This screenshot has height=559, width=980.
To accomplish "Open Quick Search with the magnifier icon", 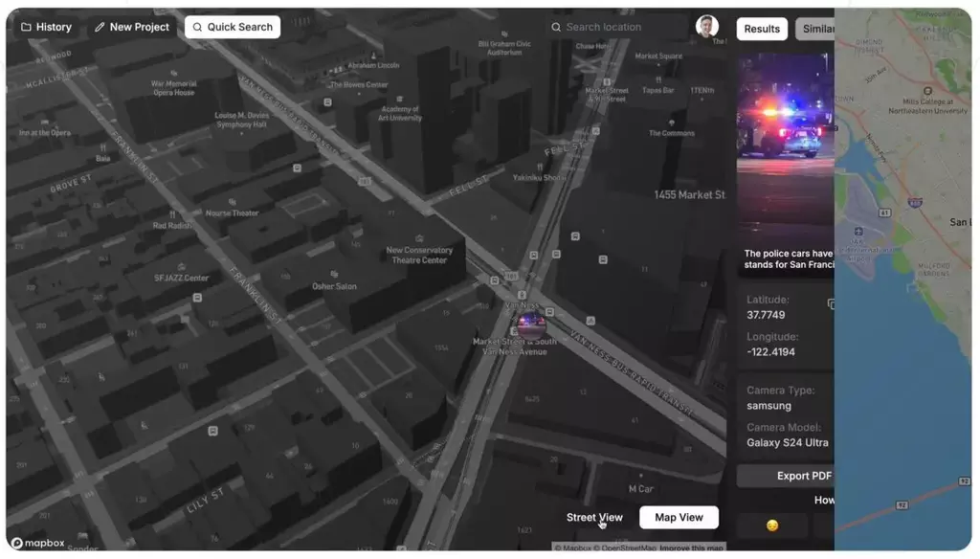I will (x=199, y=27).
